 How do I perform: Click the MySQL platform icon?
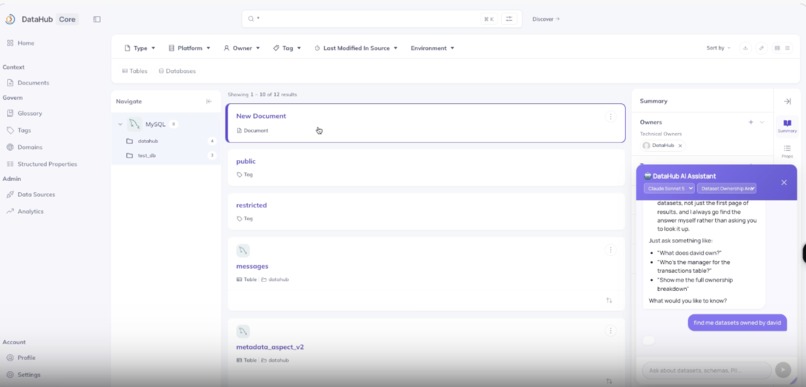(x=135, y=124)
